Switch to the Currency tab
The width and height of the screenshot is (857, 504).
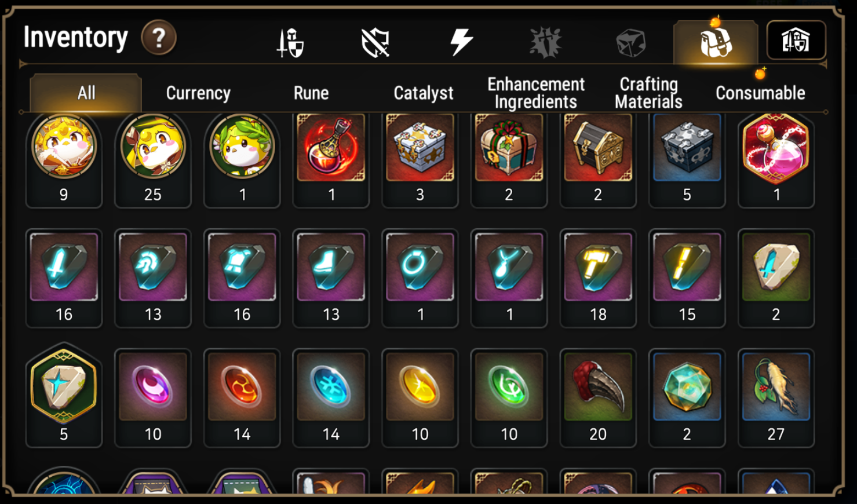[x=198, y=93]
